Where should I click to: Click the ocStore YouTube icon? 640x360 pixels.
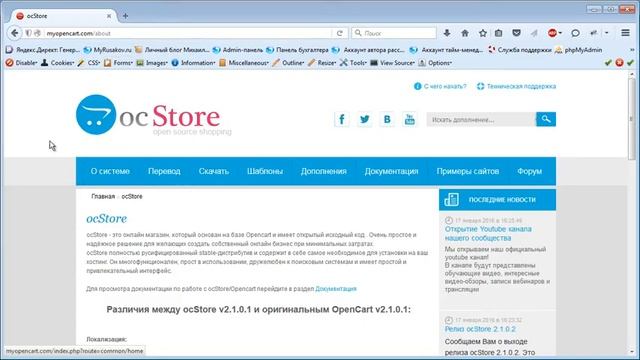tap(409, 119)
